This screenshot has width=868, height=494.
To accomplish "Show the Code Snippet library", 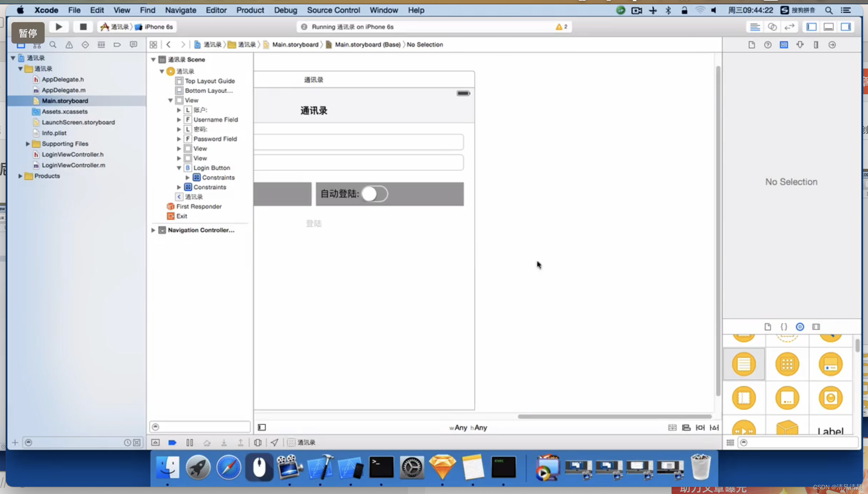I will click(x=784, y=327).
